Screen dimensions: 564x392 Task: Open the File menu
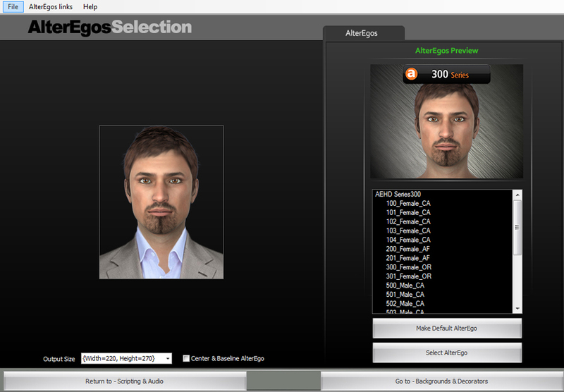click(x=13, y=7)
